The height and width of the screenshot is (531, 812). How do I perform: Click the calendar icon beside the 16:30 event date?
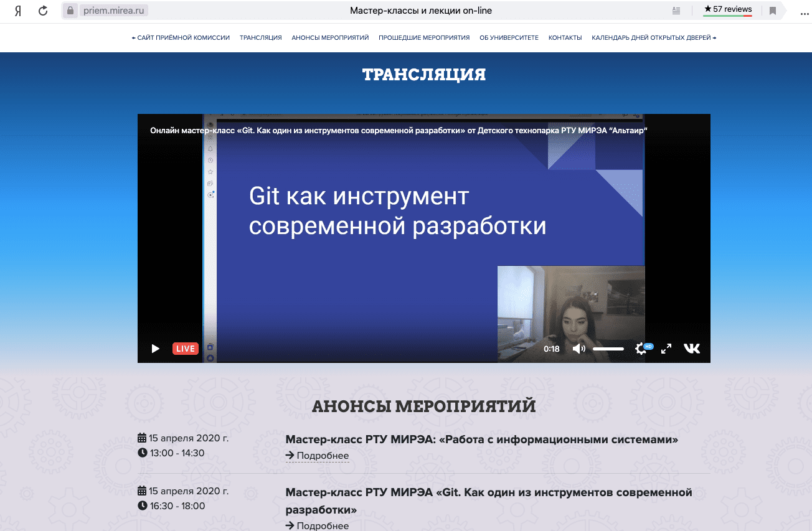[x=142, y=491]
